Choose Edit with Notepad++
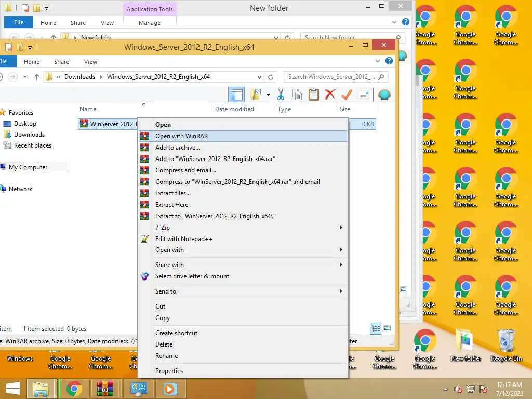 [243, 239]
